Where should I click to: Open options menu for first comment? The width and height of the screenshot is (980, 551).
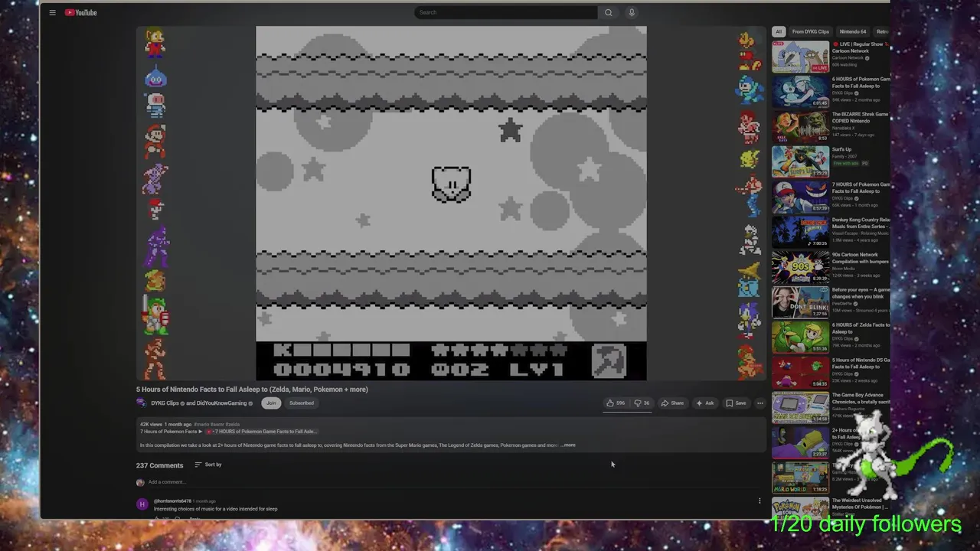pyautogui.click(x=759, y=501)
